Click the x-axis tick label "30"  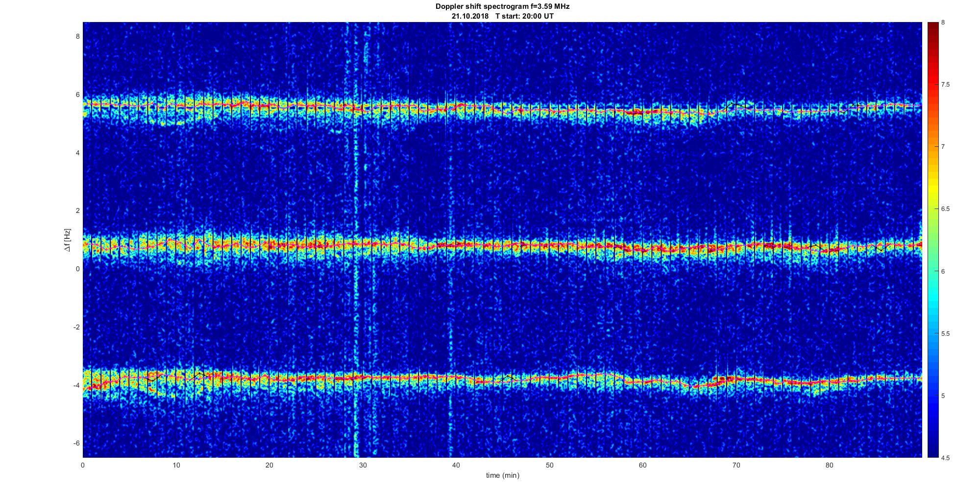click(x=363, y=465)
